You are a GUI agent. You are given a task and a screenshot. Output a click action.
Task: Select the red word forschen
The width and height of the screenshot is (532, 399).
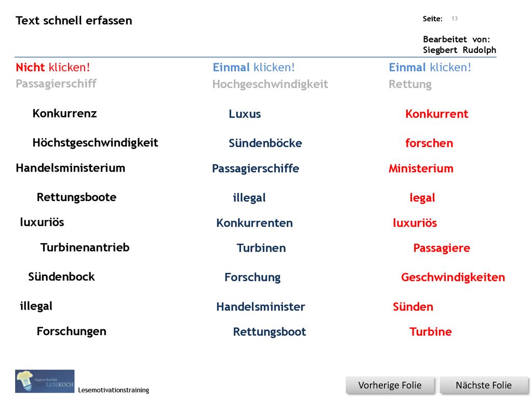(429, 143)
